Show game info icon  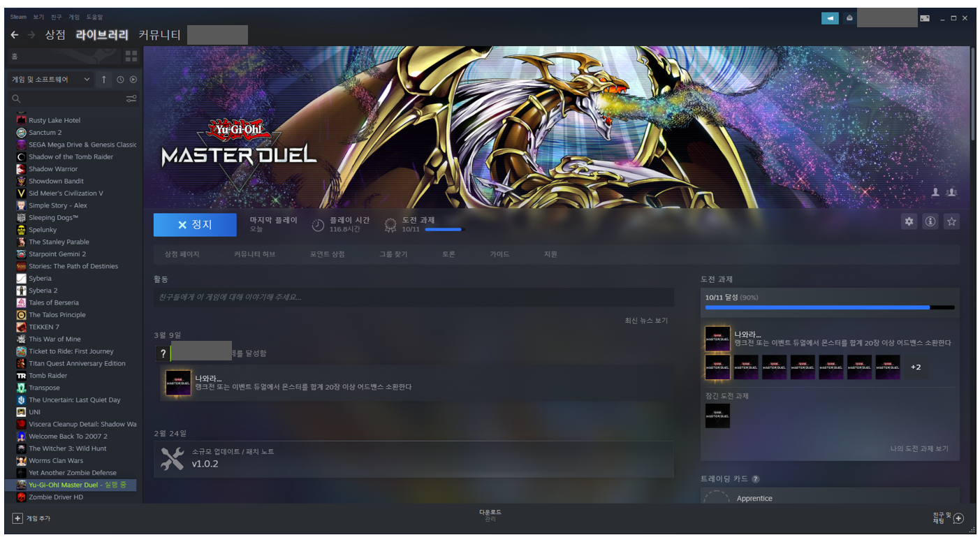pos(930,221)
